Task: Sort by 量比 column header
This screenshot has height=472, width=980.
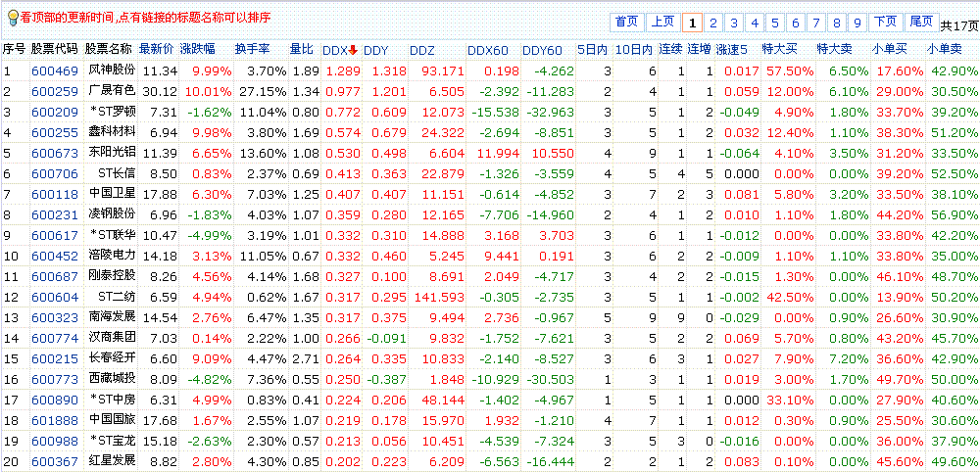Action: pos(302,49)
